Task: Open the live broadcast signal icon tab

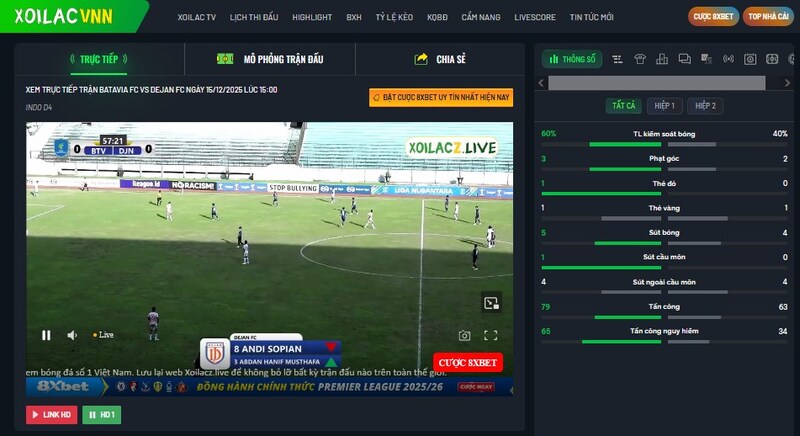Action: click(728, 59)
